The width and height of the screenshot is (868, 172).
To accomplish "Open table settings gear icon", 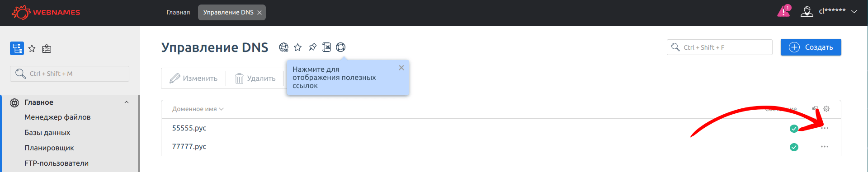I will (x=826, y=109).
